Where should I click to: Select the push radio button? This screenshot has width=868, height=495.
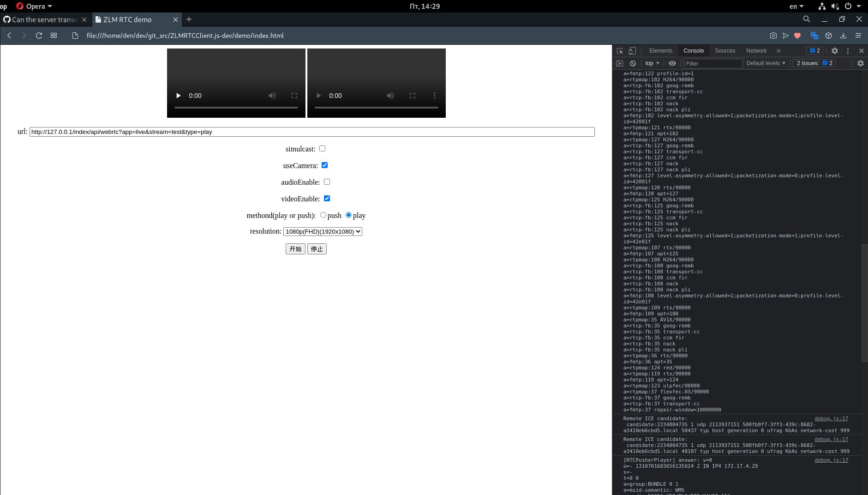click(323, 215)
